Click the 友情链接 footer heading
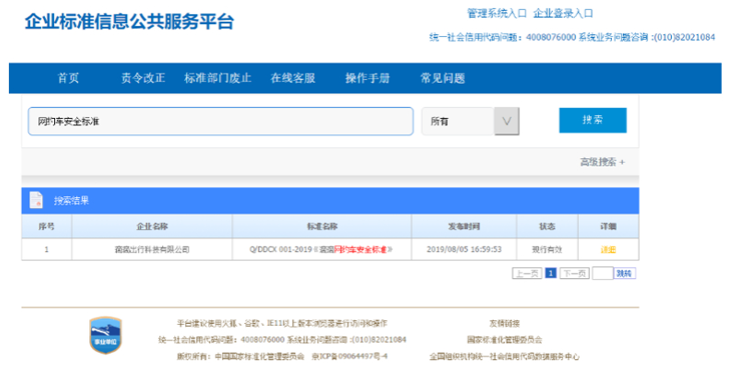This screenshot has height=381, width=732. tap(505, 323)
